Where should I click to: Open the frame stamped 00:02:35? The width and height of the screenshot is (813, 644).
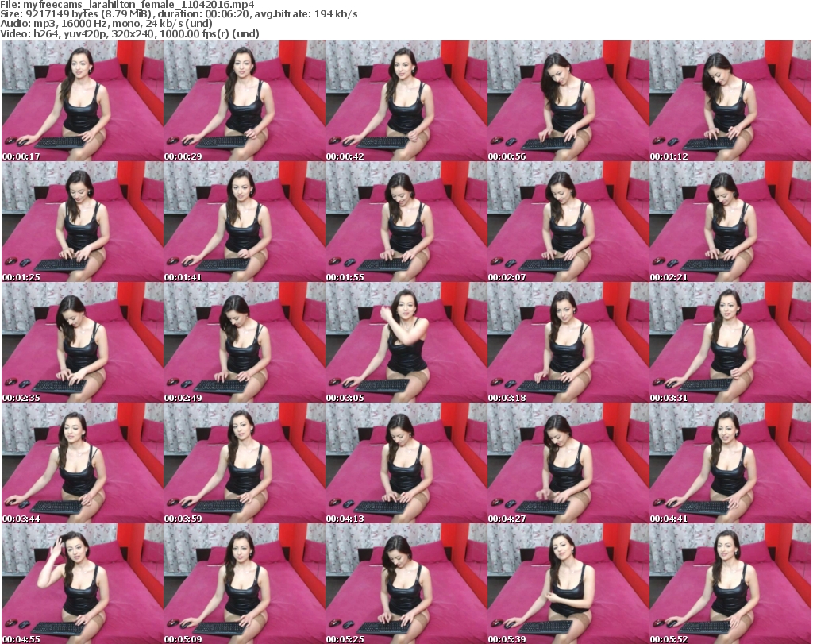pyautogui.click(x=83, y=343)
